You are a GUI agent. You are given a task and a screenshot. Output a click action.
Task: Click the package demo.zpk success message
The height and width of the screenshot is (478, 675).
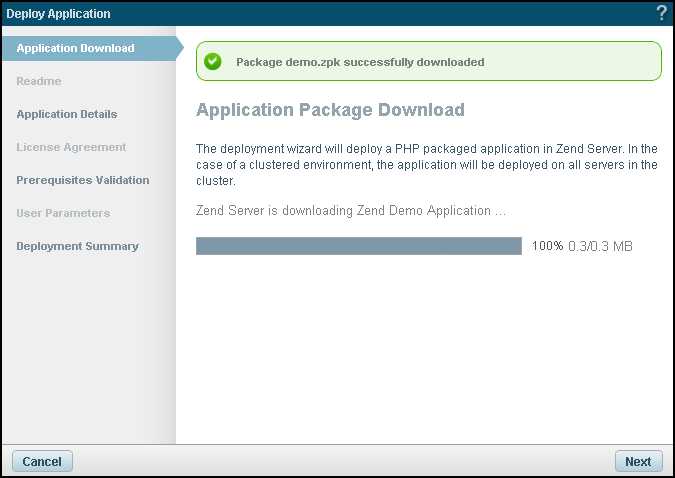pyautogui.click(x=360, y=62)
